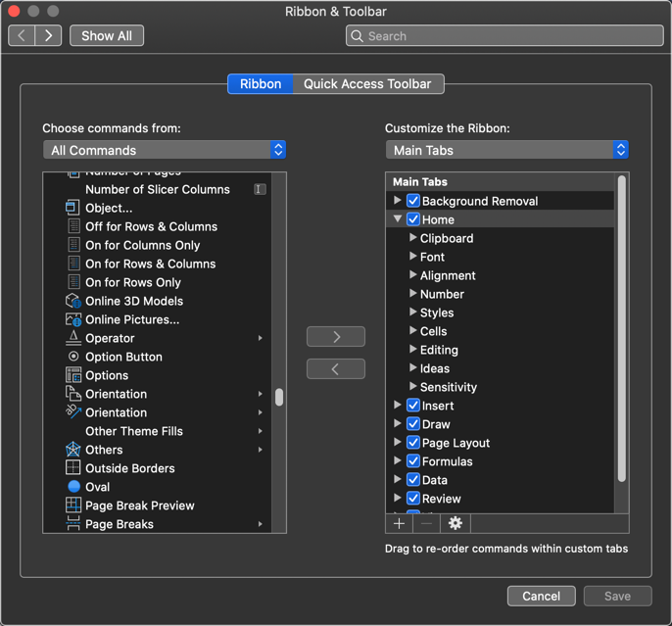The width and height of the screenshot is (672, 626).
Task: Collapse the Home tab tree item
Action: click(398, 219)
